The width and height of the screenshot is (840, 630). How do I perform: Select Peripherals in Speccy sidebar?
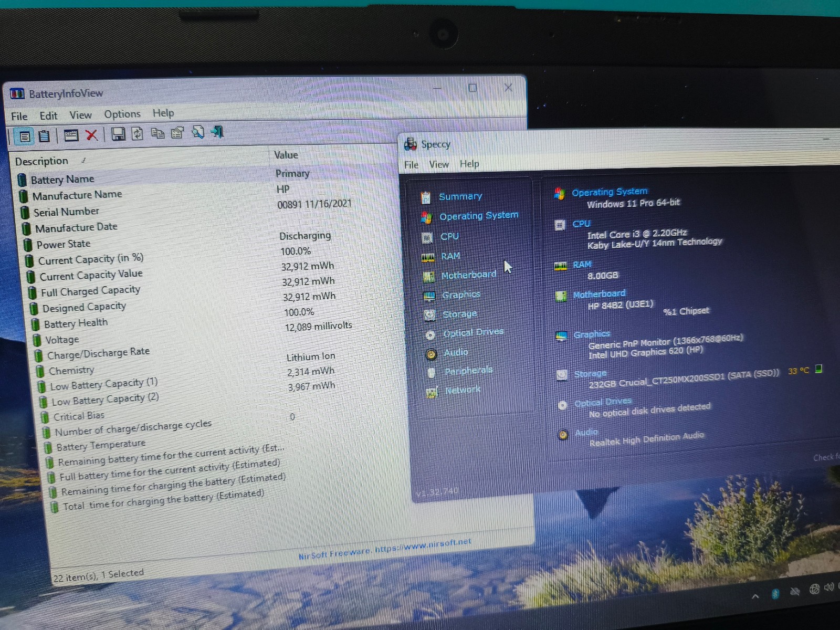click(x=469, y=371)
